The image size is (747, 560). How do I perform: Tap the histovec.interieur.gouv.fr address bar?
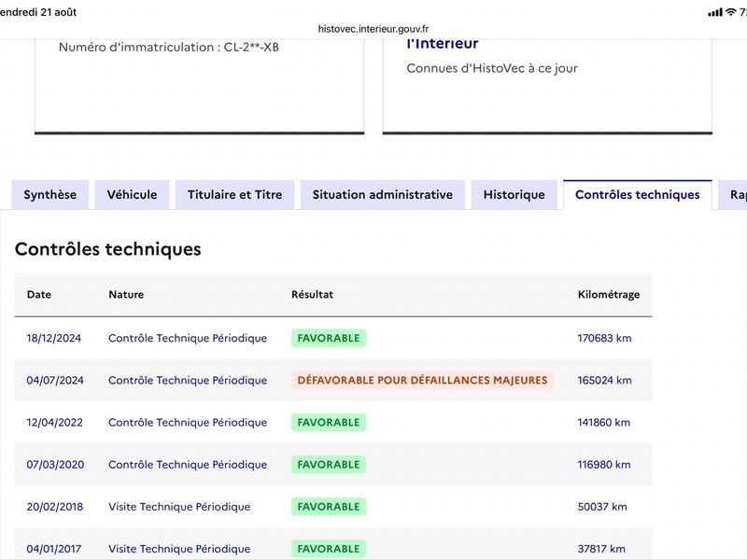pos(373,29)
